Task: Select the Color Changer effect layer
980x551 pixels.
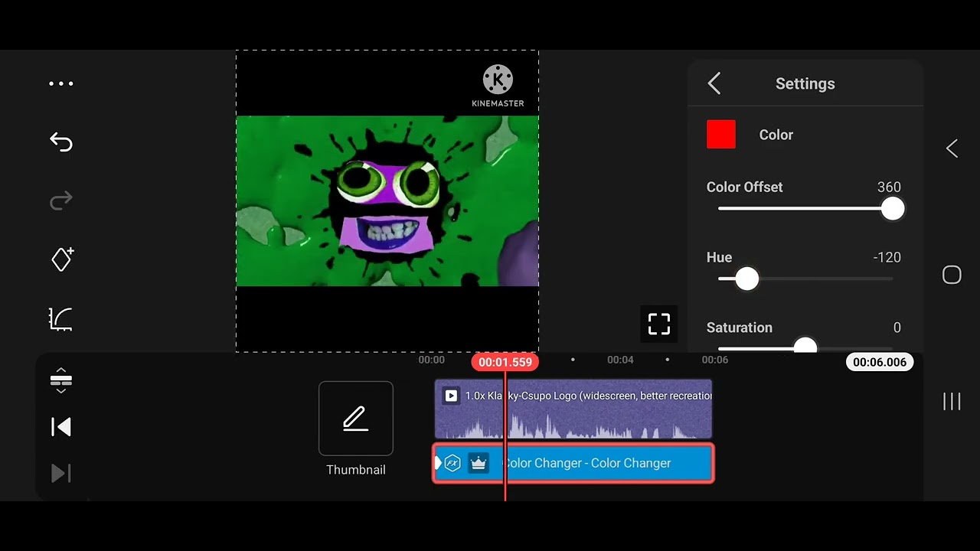Action: tap(573, 463)
